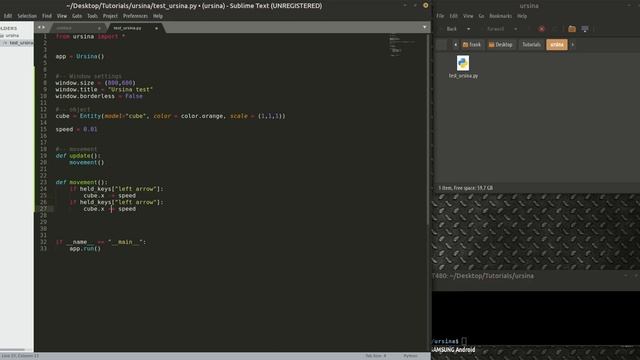Open file manager Bookmarks menu
Viewport: 640px width, 360px height.
point(500,16)
